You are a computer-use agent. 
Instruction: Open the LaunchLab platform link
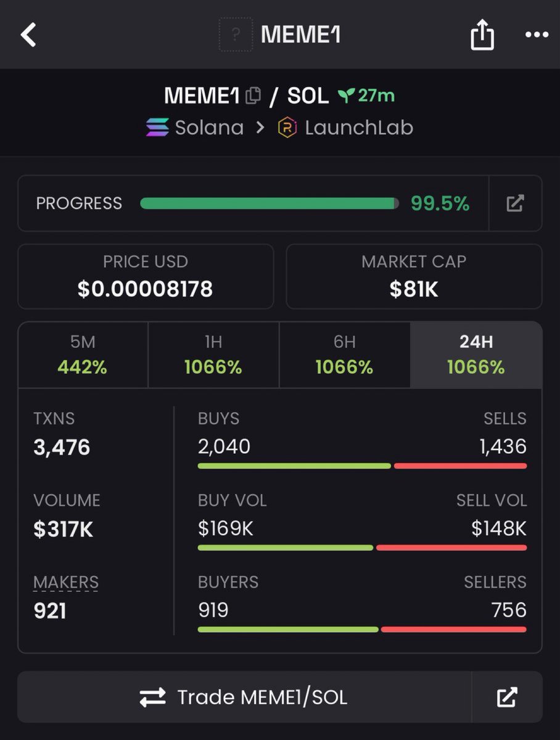(345, 128)
